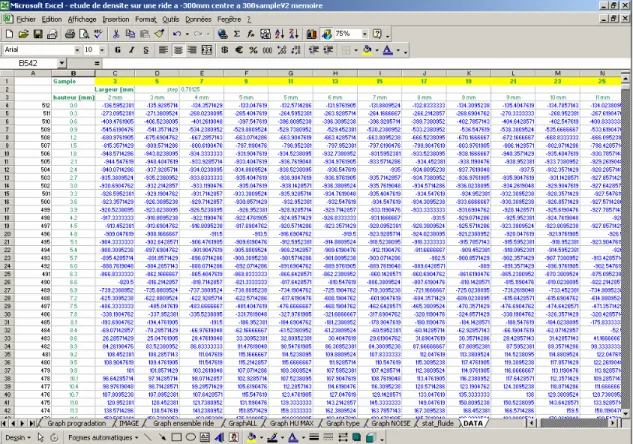The image size is (633, 444).
Task: Open formatting toolbar fill color dropdown arrow
Action: (377, 50)
